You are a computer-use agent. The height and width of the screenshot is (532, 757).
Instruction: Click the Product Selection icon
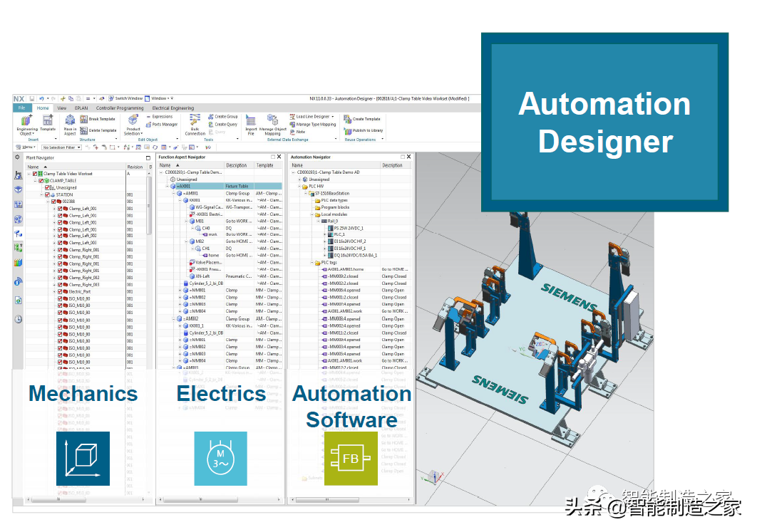coord(133,121)
